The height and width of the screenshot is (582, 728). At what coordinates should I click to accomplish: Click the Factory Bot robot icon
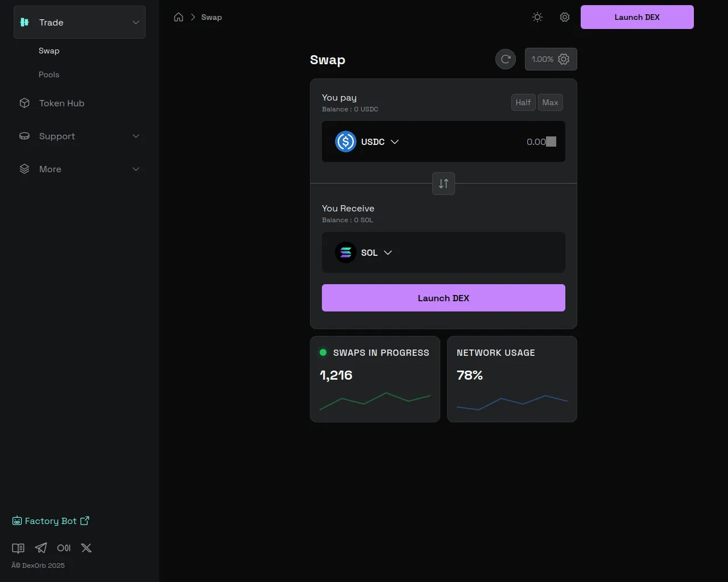point(17,521)
